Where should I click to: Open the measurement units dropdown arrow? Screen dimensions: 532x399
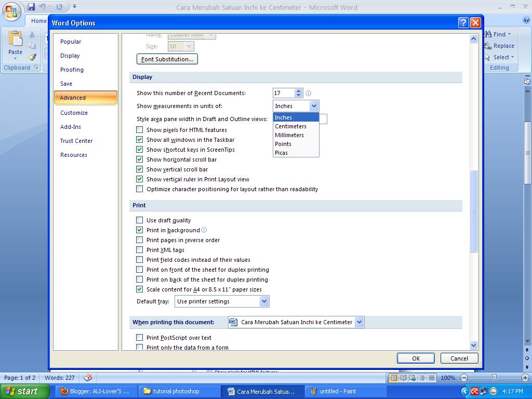[314, 106]
